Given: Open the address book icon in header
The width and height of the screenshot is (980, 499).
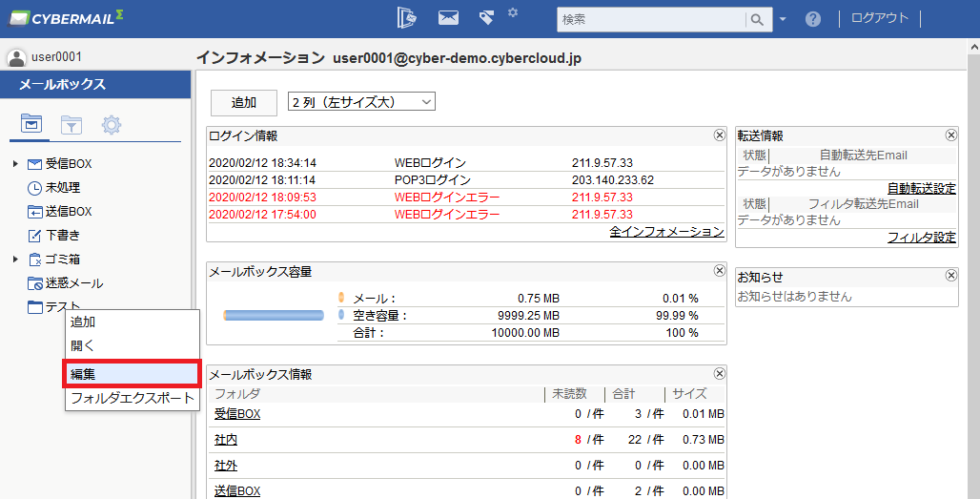Looking at the screenshot, I should tap(407, 17).
